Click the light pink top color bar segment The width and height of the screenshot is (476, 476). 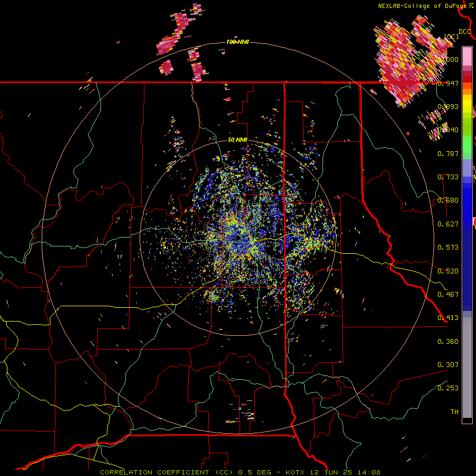tap(467, 56)
